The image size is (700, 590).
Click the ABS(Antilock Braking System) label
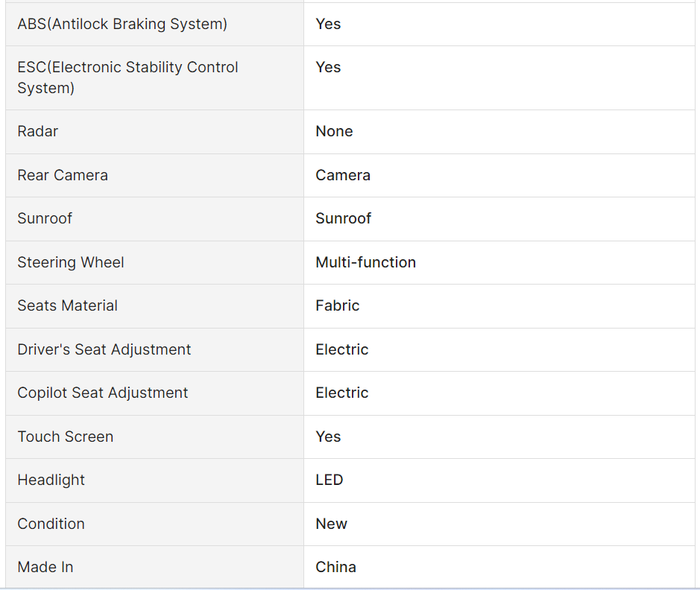tap(122, 24)
